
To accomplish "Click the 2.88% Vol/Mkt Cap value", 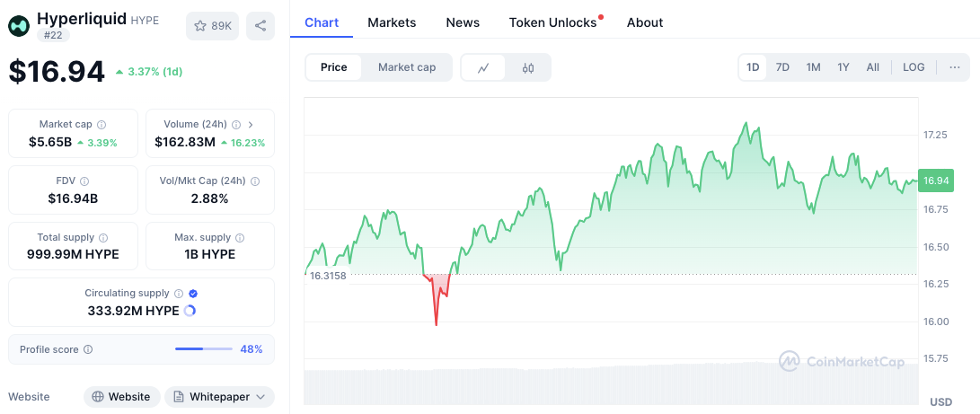I will 210,199.
